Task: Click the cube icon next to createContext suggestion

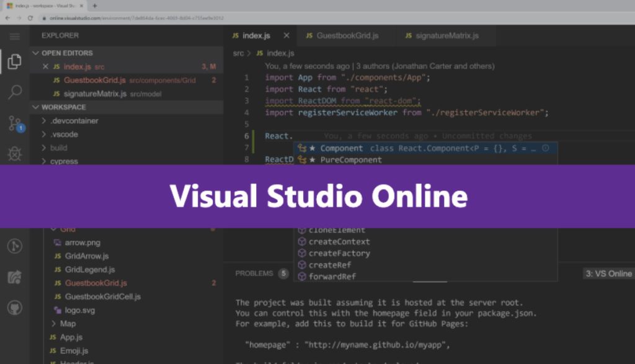Action: pos(302,242)
